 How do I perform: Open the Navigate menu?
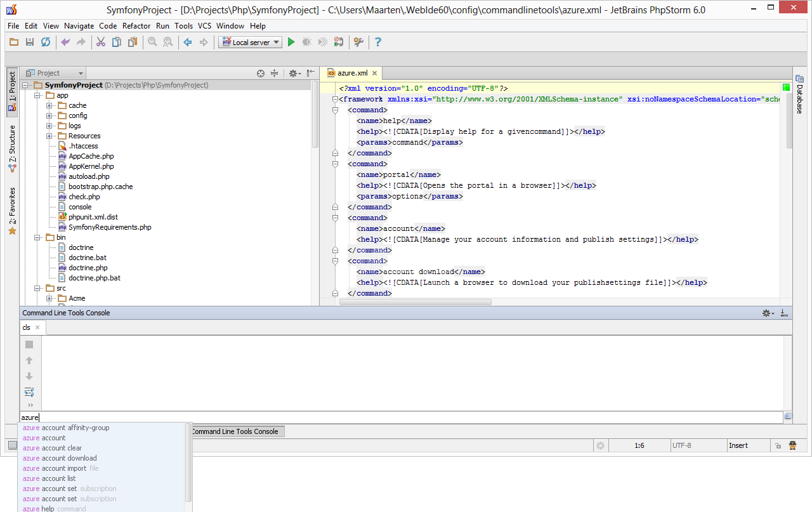point(79,26)
